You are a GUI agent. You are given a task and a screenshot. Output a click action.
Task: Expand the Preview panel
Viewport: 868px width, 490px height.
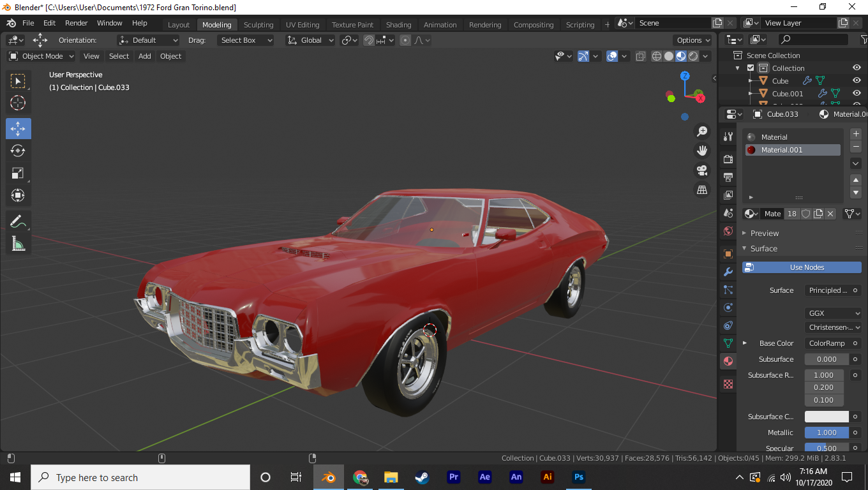[765, 233]
